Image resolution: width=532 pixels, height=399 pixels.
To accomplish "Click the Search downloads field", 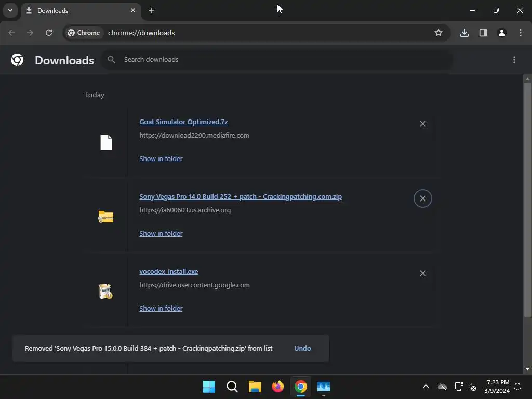I will click(x=277, y=60).
